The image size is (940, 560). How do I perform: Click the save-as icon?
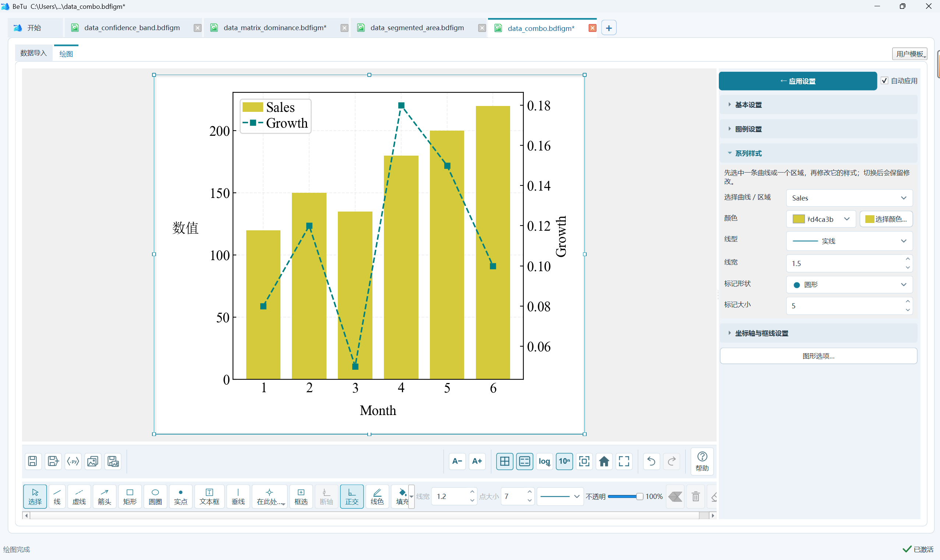(x=53, y=461)
